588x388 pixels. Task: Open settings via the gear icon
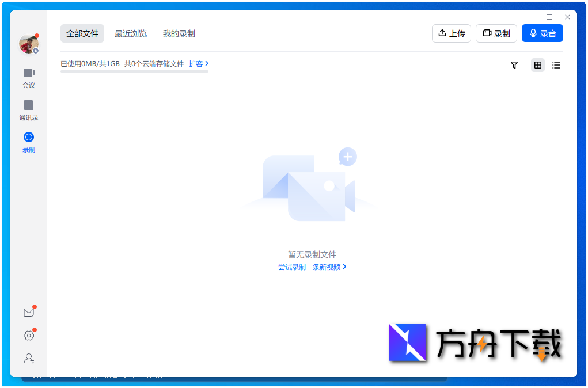29,335
